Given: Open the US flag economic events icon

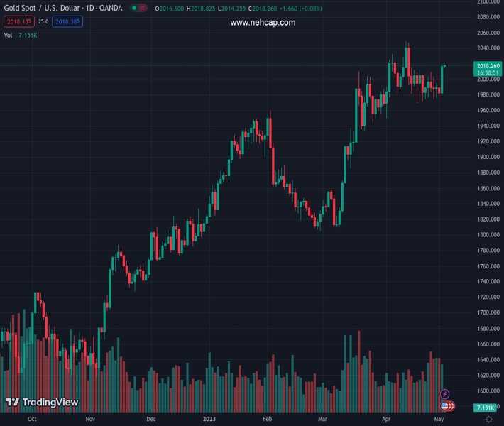Looking at the screenshot, I should (x=445, y=406).
